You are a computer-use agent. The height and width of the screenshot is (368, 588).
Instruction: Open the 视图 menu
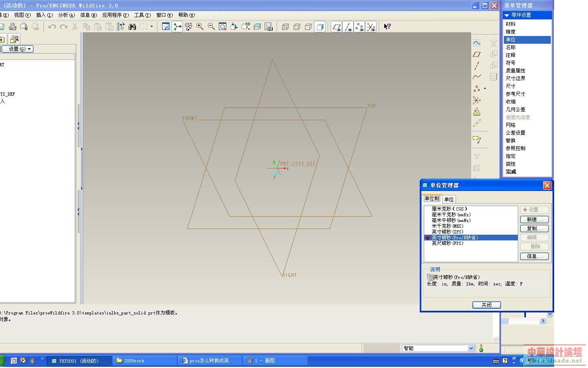coord(22,15)
